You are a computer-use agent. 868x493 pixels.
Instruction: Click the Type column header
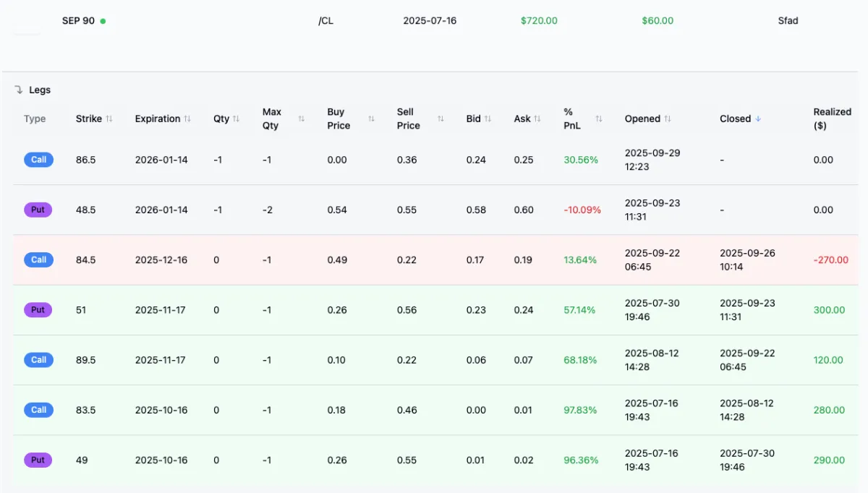(x=35, y=119)
